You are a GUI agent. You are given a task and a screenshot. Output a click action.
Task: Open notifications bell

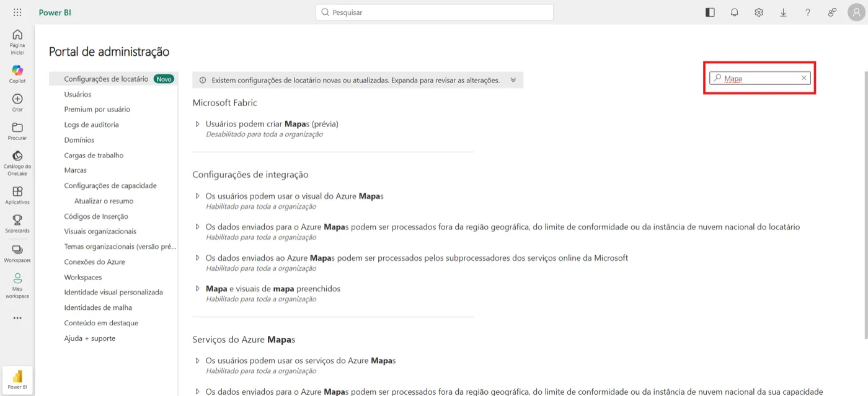tap(735, 12)
